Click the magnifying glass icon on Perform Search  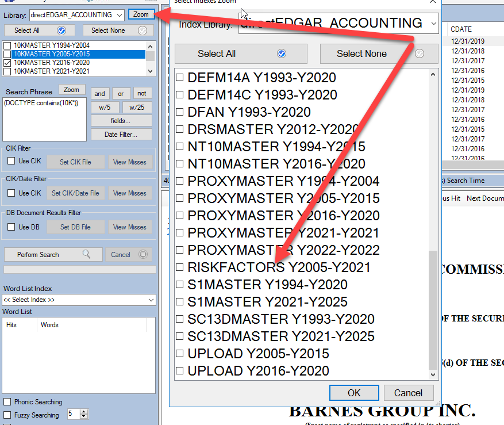coord(86,254)
